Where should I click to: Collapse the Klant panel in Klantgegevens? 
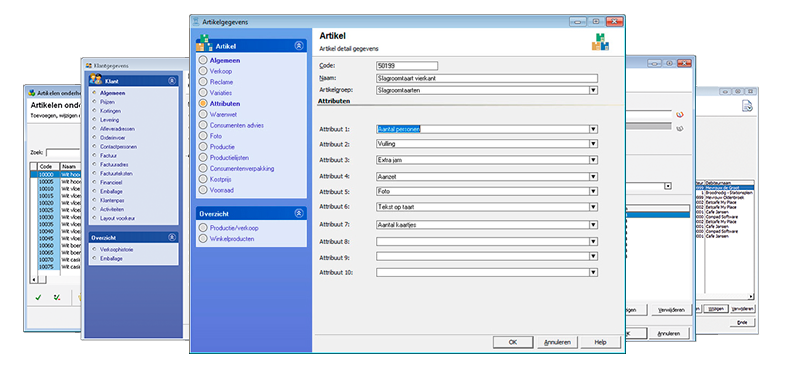(172, 81)
